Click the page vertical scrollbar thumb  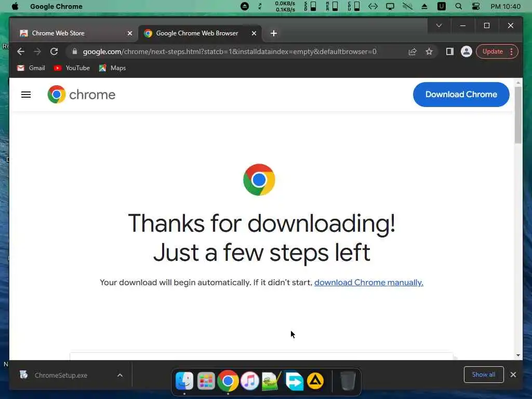(518, 115)
